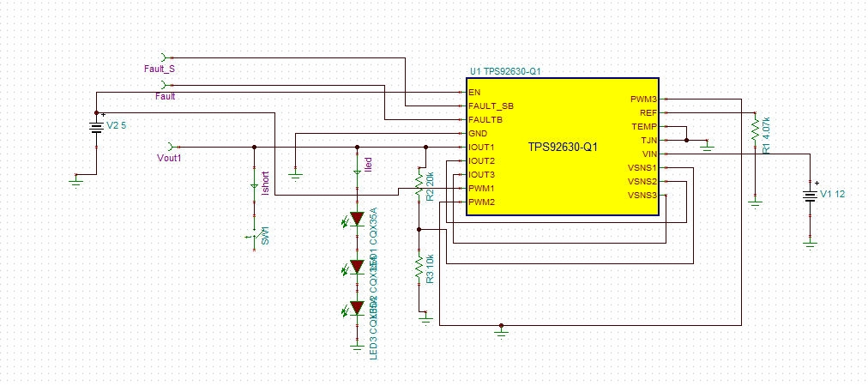Click the LED3 CQX35A label text
Screen dimensions: 868x386
373,330
